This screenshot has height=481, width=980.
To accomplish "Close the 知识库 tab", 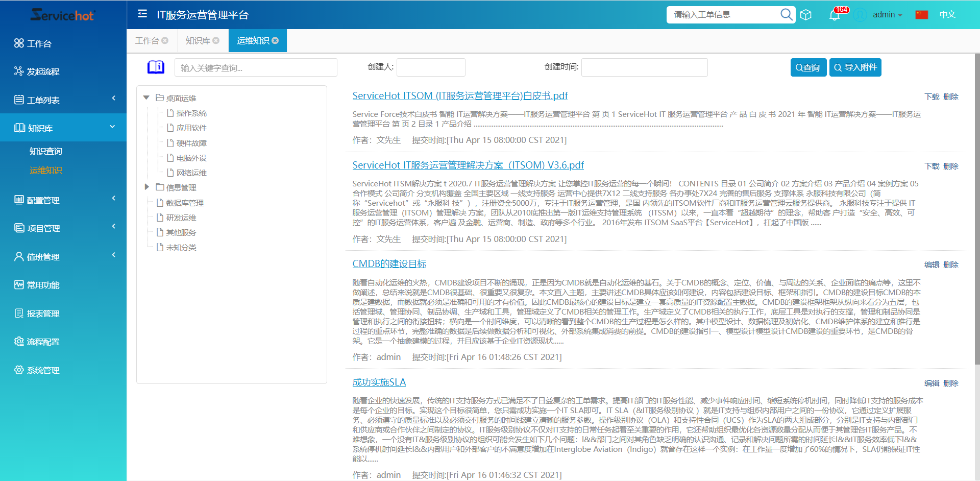I will 216,40.
